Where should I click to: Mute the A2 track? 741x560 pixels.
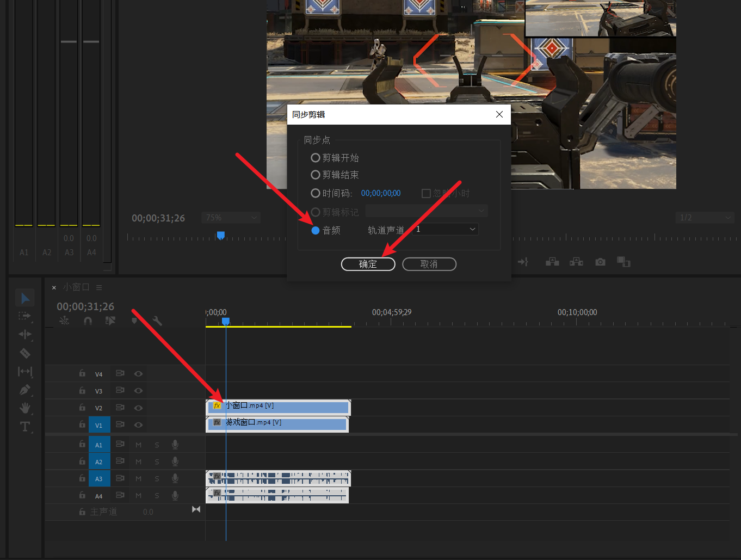point(138,462)
